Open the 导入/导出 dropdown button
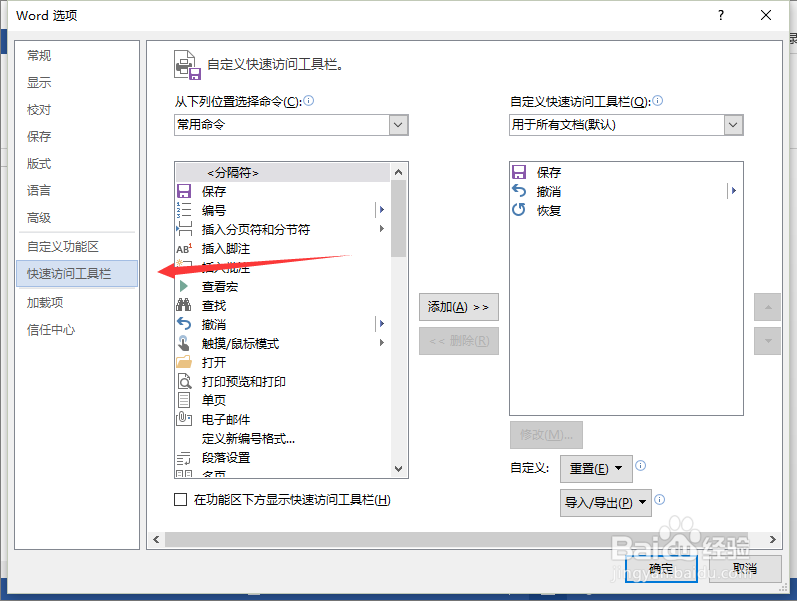Viewport: 797px width, 601px height. 605,502
